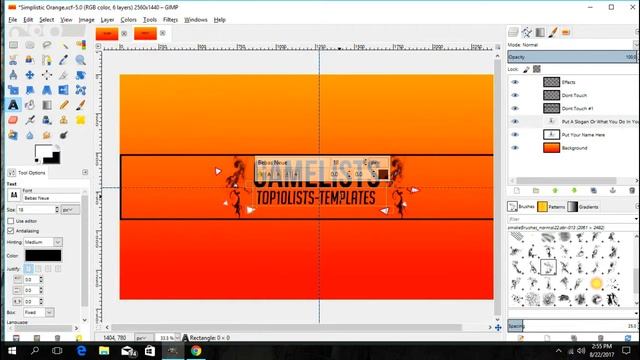Select the Scissors Select tool

[13, 60]
